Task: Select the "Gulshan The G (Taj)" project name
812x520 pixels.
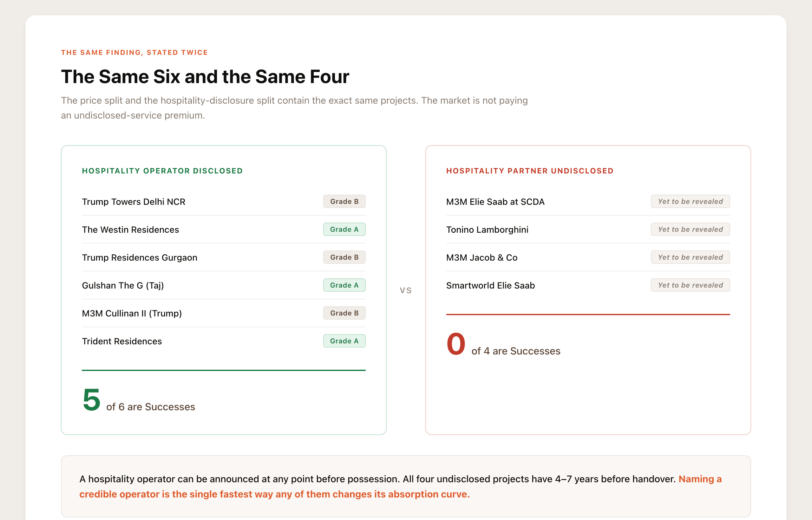Action: [123, 286]
